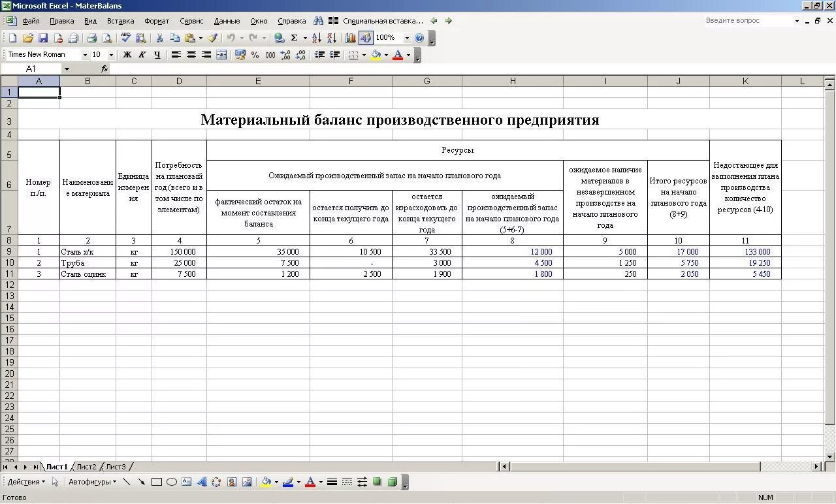
Task: Open Print Preview from the standard toolbar
Action: coord(107,38)
